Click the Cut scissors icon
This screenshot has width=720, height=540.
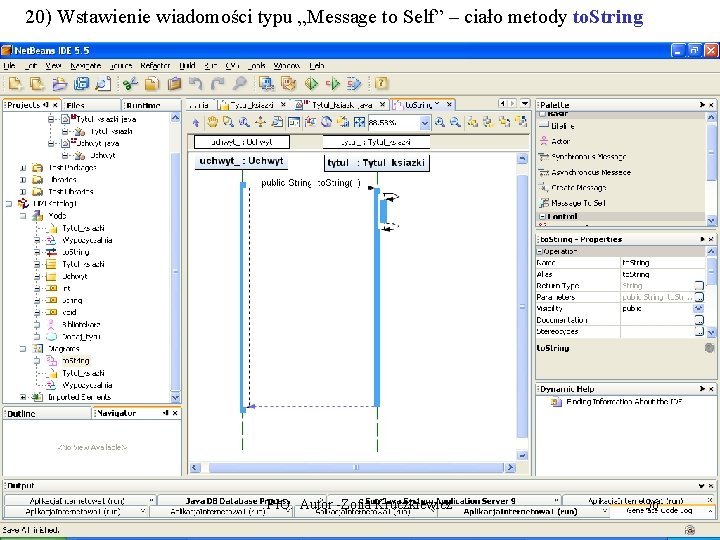point(130,84)
